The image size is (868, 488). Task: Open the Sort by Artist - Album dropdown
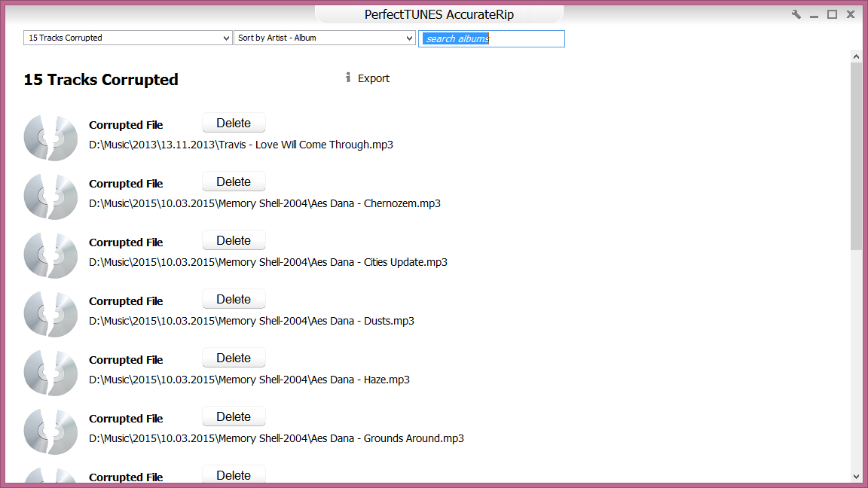coord(325,38)
